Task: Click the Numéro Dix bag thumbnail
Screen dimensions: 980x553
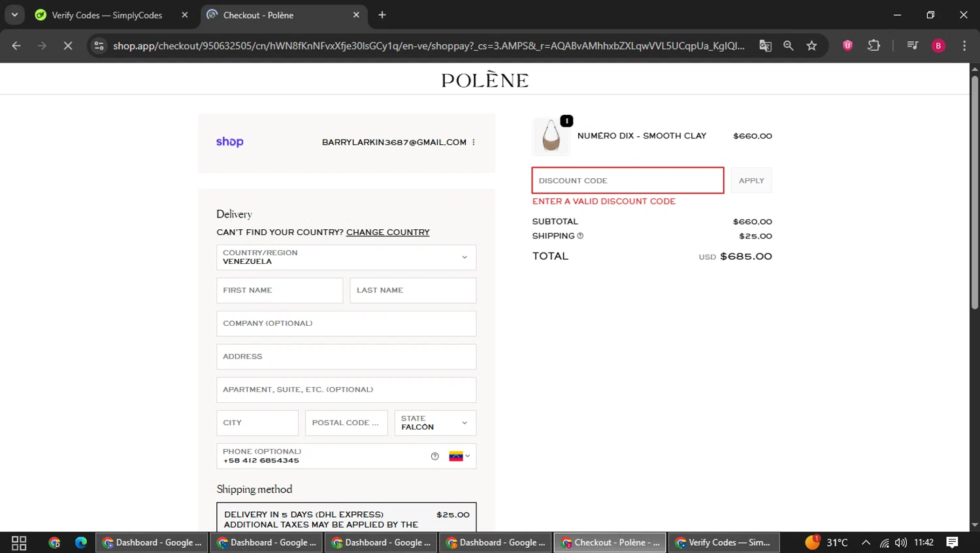Action: click(x=551, y=136)
